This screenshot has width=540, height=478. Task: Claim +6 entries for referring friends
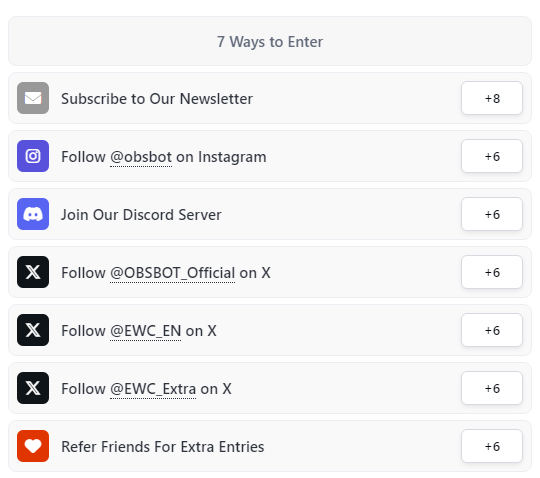(x=492, y=446)
